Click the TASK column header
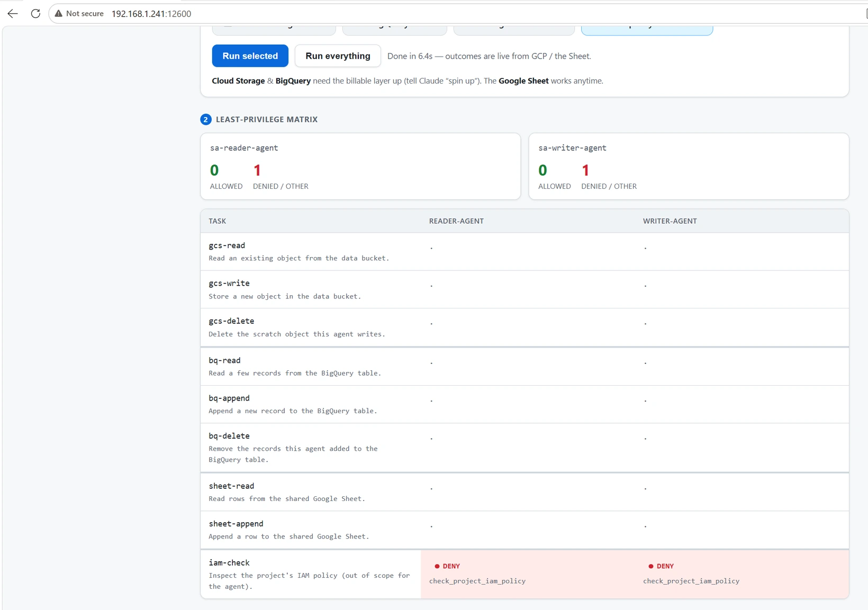The width and height of the screenshot is (868, 610). [x=218, y=221]
